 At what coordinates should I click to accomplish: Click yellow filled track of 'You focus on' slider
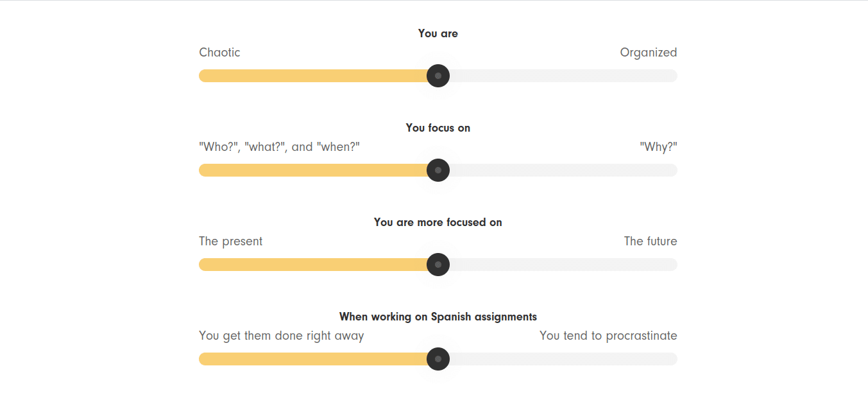pyautogui.click(x=314, y=170)
